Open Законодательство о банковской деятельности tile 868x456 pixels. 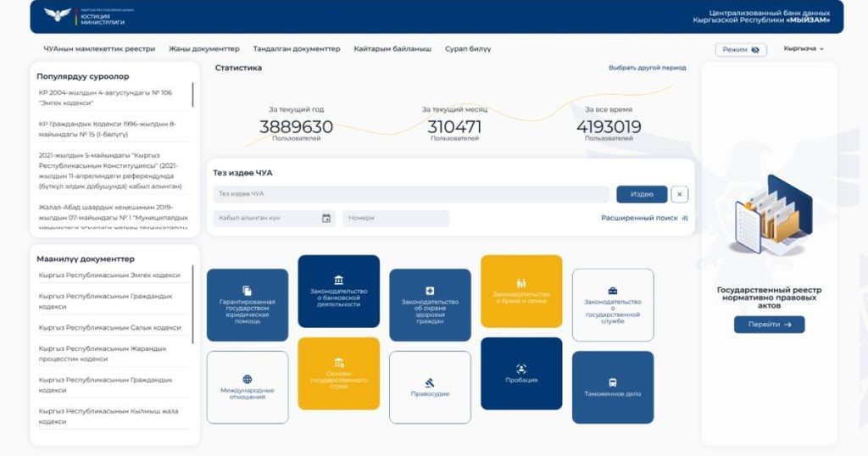(339, 291)
